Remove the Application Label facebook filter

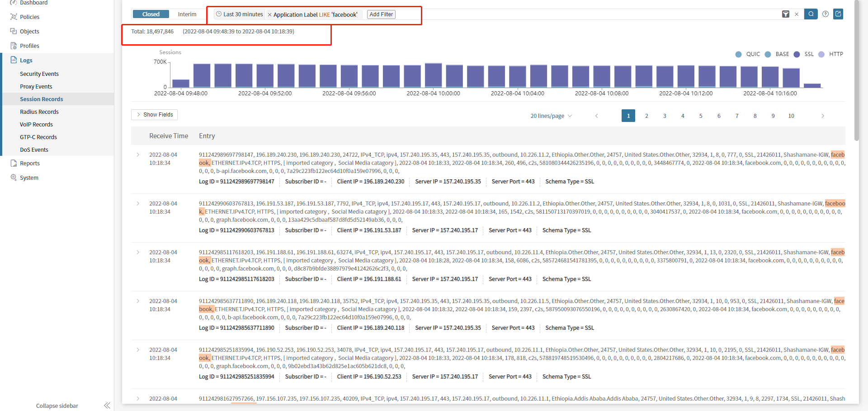tap(270, 15)
